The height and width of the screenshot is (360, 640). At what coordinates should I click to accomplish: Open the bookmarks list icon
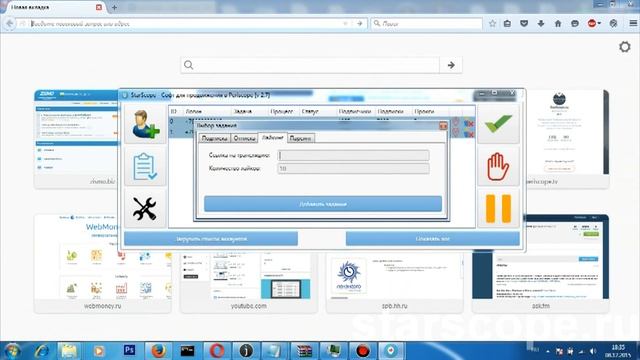click(507, 24)
